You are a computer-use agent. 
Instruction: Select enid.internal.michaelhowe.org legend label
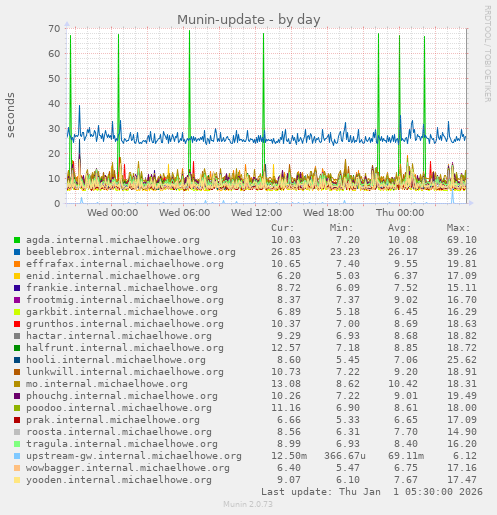tap(113, 276)
